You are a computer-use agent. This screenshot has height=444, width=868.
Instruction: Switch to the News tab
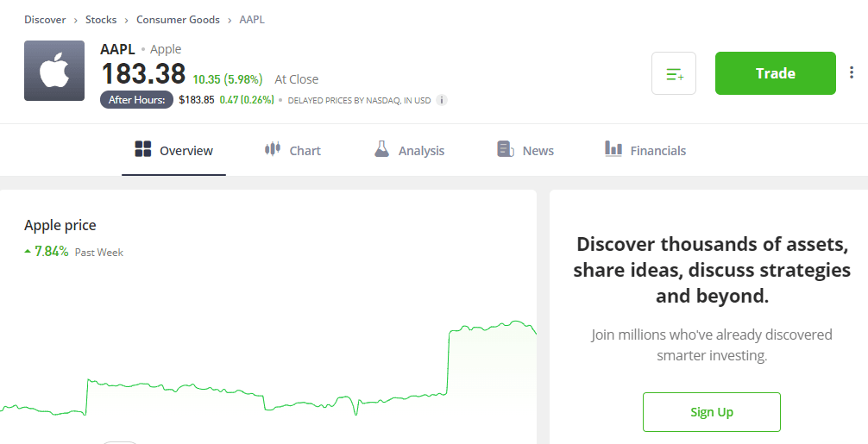coord(525,150)
